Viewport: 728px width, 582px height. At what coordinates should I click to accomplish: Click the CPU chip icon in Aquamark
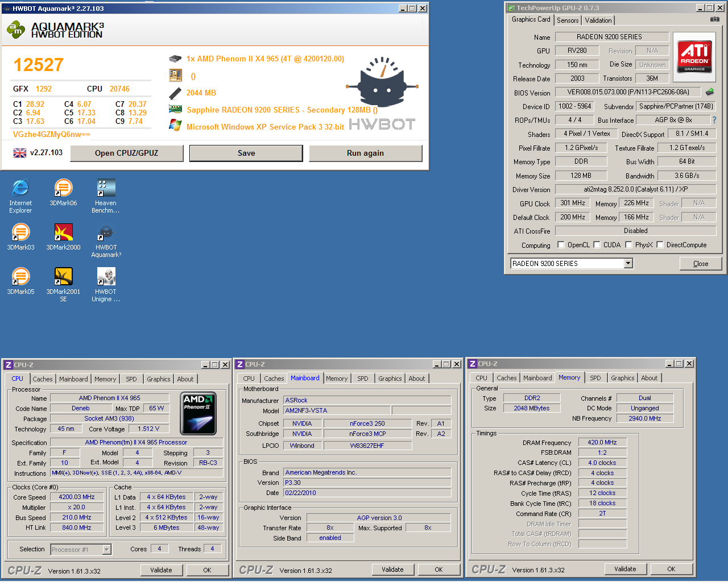pos(175,59)
